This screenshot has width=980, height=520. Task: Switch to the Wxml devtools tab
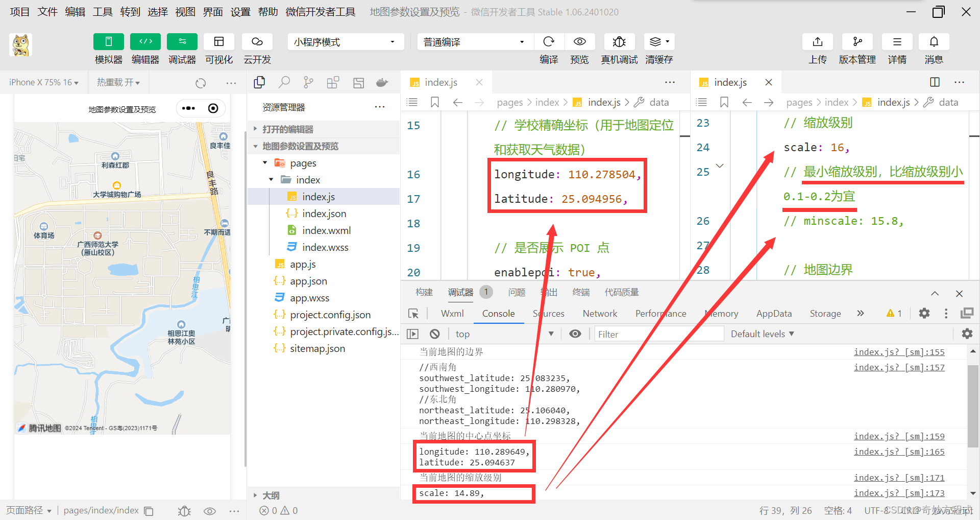(x=452, y=314)
